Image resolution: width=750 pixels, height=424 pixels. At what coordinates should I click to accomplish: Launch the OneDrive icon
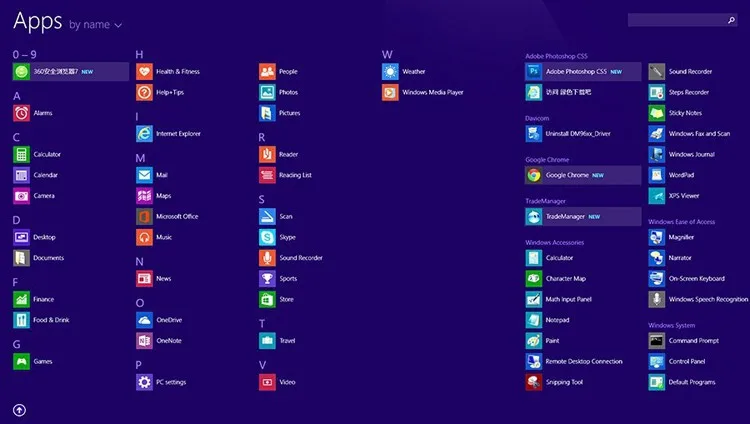(x=144, y=320)
